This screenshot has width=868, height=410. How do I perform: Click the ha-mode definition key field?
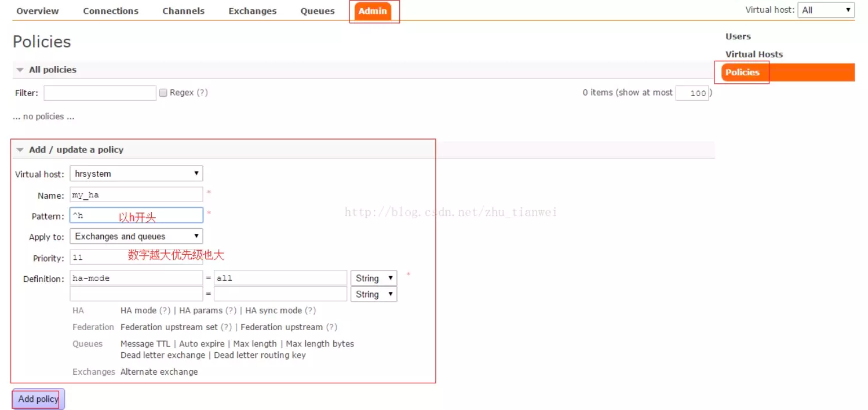(x=136, y=278)
